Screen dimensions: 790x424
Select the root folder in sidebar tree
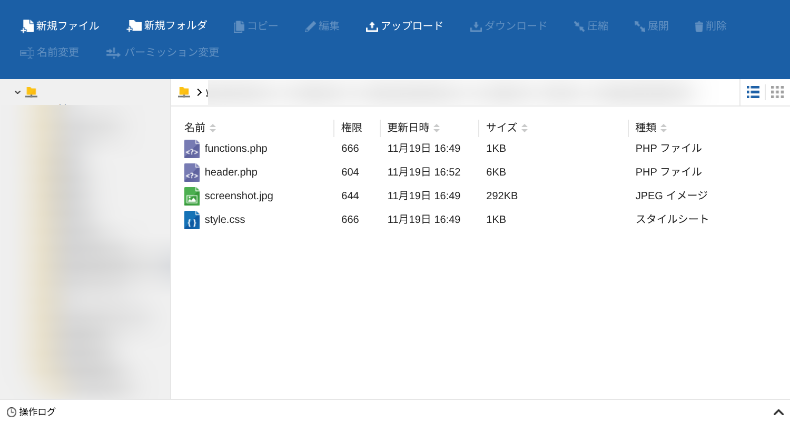coord(31,92)
